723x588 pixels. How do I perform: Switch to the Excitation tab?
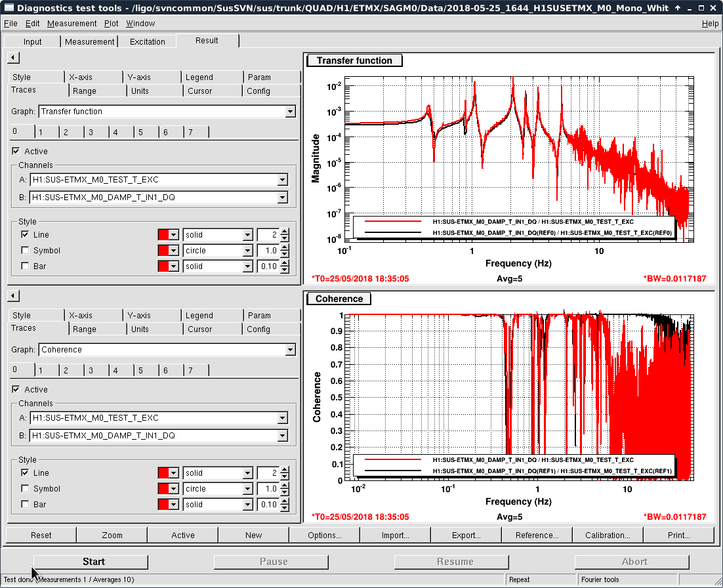(148, 41)
